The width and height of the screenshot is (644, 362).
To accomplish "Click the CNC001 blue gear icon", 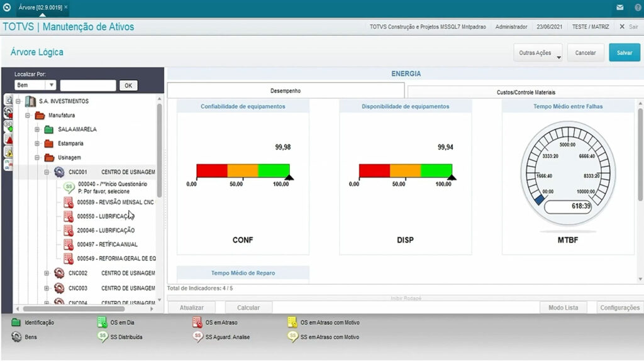I will [x=59, y=172].
